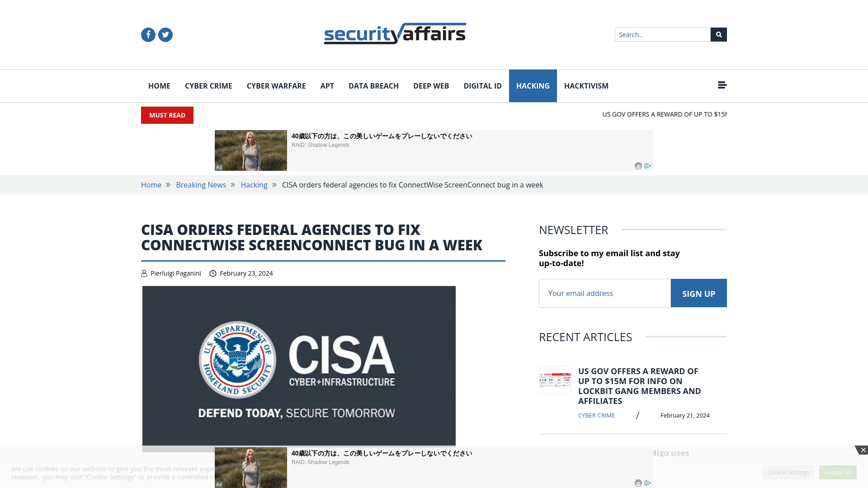Click the CYBER CRIME article category label
This screenshot has height=488, width=868.
click(x=596, y=415)
